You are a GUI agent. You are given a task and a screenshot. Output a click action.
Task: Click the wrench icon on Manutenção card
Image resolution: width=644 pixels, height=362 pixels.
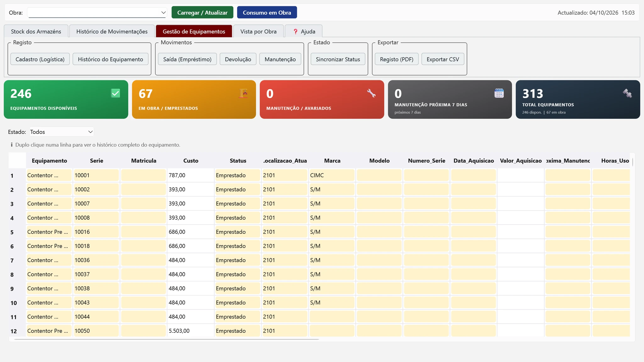[371, 93]
